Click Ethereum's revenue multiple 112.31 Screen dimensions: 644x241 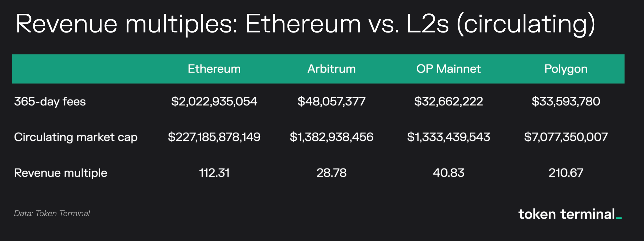tap(214, 173)
